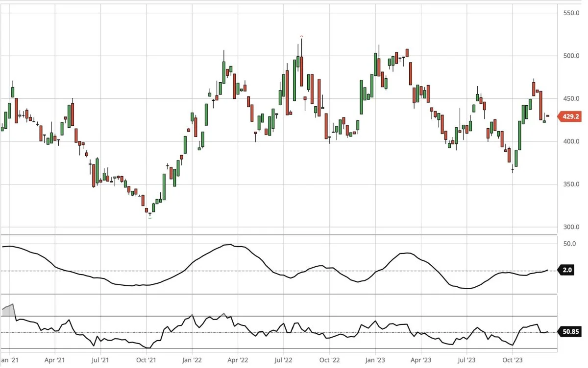Click the 50.85 oscillator value label
This screenshot has width=588, height=368.
pos(570,332)
